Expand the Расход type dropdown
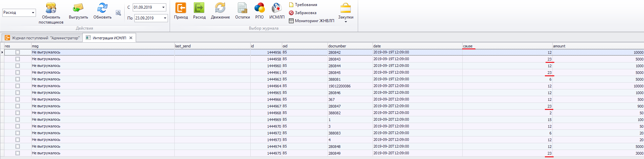The image size is (644, 159). (33, 13)
